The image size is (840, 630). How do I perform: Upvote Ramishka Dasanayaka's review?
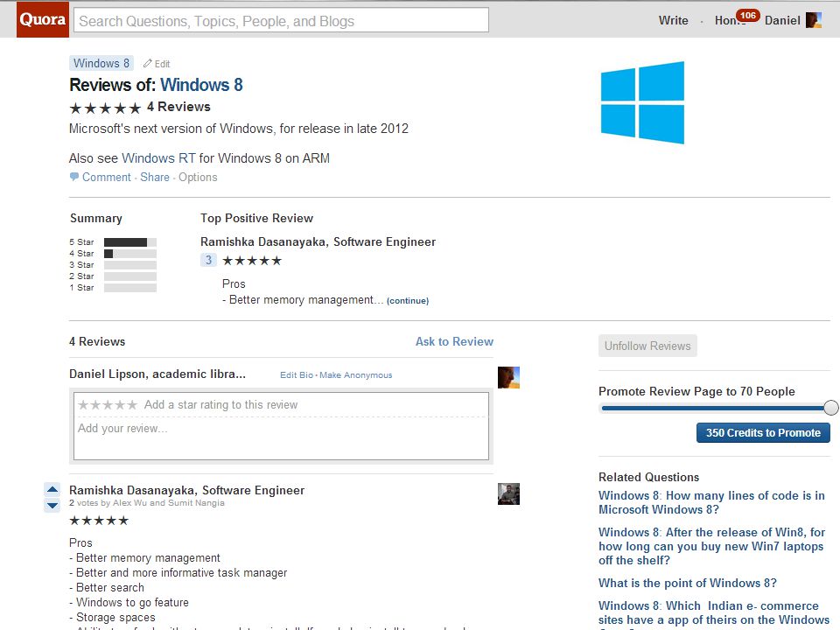tap(52, 489)
